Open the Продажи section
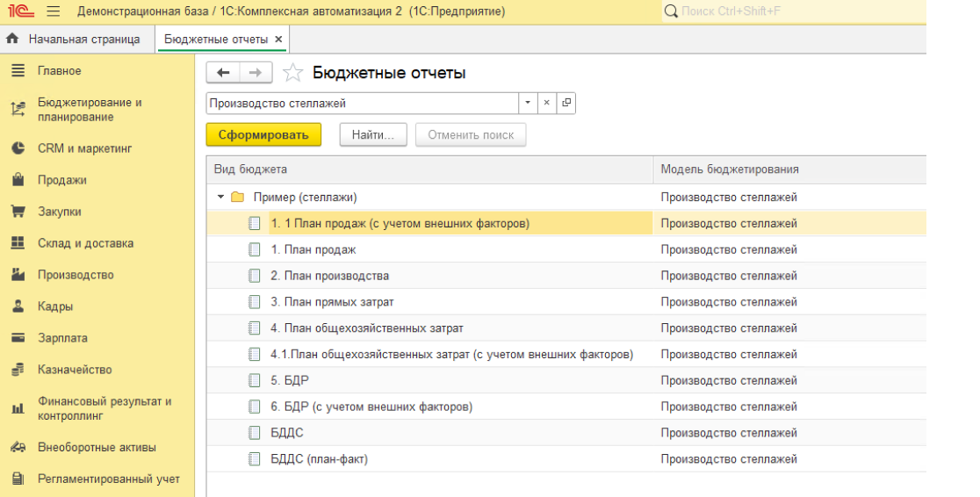This screenshot has width=980, height=497. pyautogui.click(x=61, y=180)
